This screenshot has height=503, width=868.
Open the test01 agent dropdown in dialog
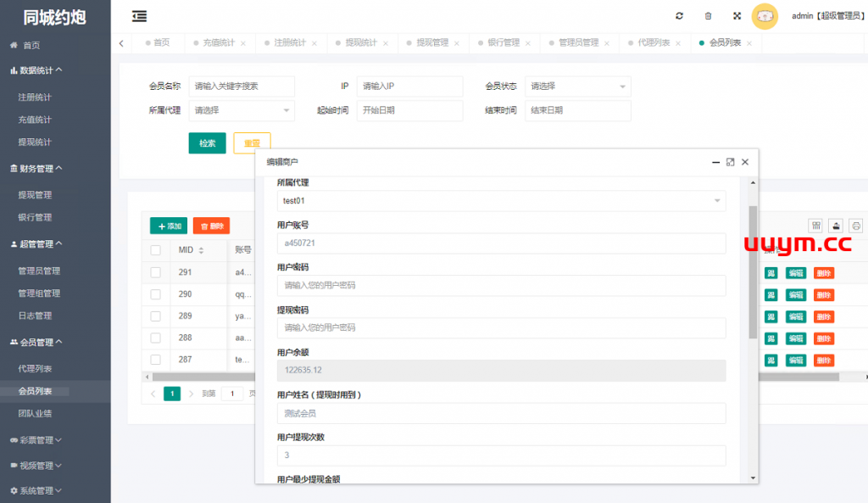point(501,201)
